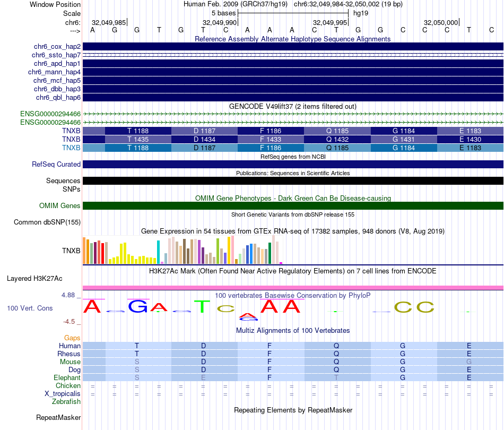Click the 32,050,000 ruler position label
The height and width of the screenshot is (430, 504).
(x=441, y=22)
